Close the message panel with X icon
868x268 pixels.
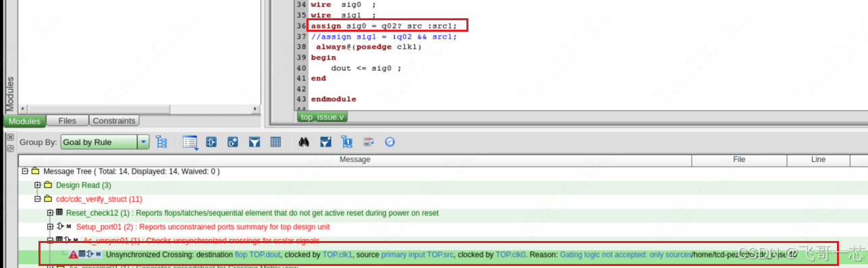tap(9, 136)
